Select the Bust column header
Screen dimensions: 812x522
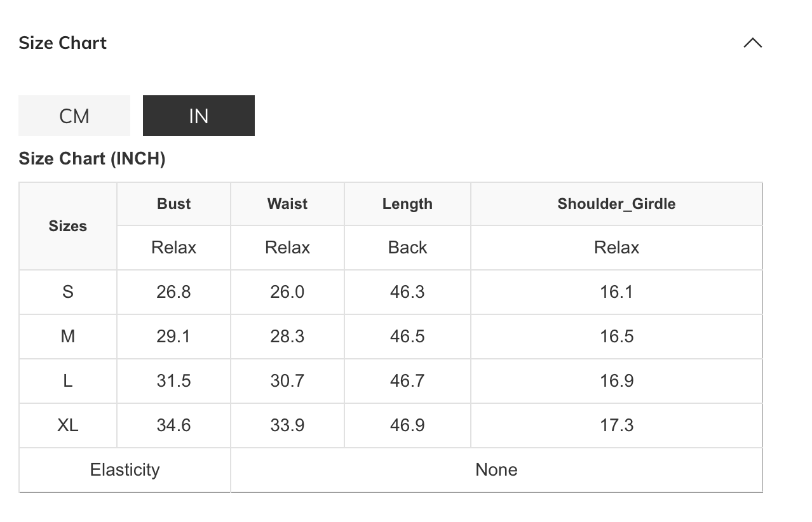pyautogui.click(x=173, y=204)
